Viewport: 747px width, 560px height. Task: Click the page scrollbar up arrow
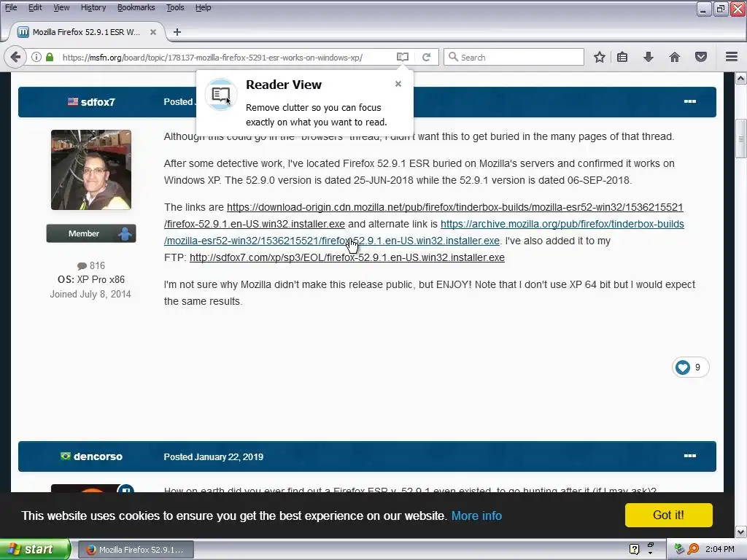[x=741, y=79]
